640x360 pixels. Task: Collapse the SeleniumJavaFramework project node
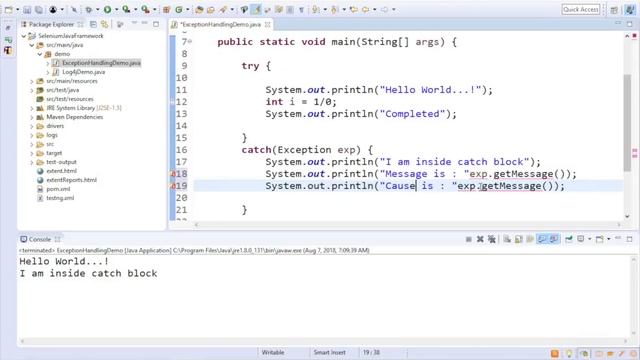pyautogui.click(x=24, y=36)
